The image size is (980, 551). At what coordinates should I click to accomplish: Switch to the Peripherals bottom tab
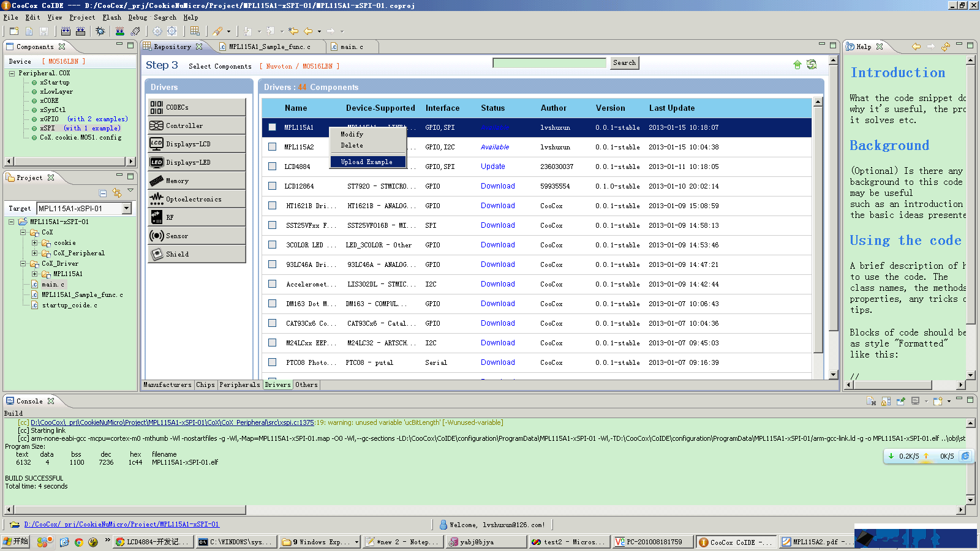[x=239, y=384]
